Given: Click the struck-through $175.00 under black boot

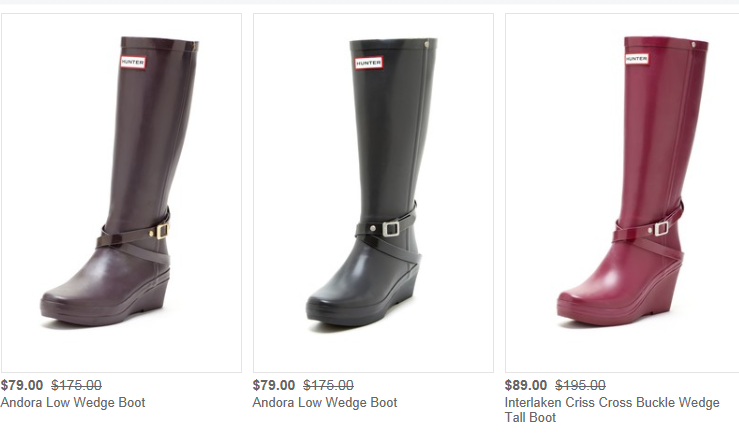Looking at the screenshot, I should pyautogui.click(x=328, y=385).
